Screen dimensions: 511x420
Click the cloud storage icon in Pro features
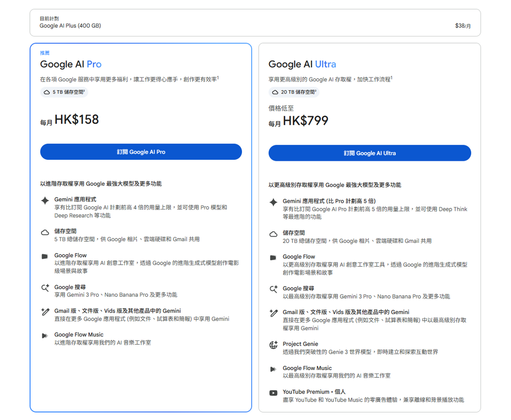pyautogui.click(x=45, y=233)
